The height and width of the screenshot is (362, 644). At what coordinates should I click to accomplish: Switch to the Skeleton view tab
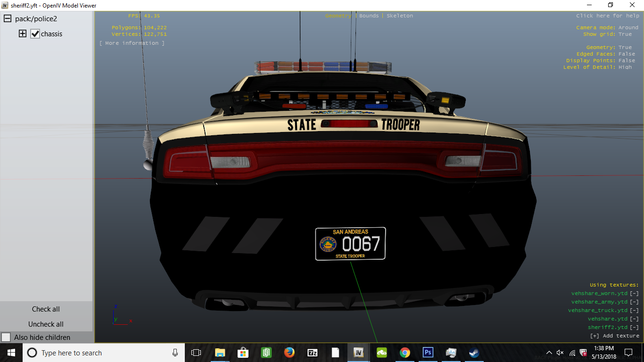pyautogui.click(x=400, y=16)
